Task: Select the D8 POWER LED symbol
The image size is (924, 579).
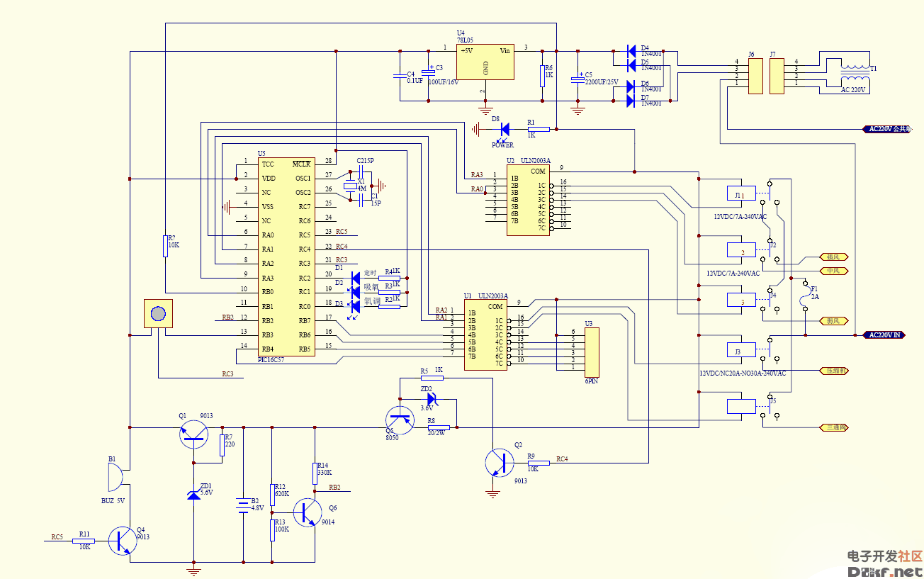Action: pos(505,129)
